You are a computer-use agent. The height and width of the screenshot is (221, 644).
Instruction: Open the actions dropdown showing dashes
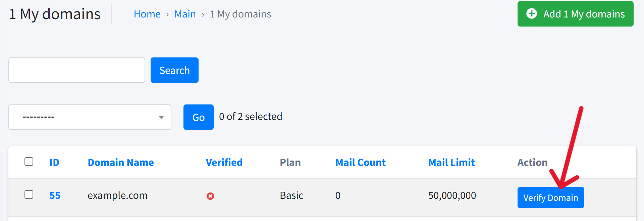(x=90, y=117)
